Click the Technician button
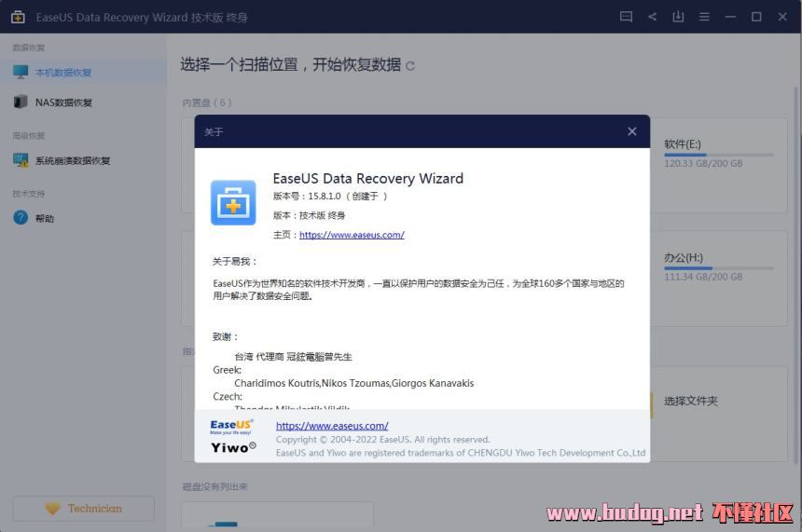 point(83,508)
